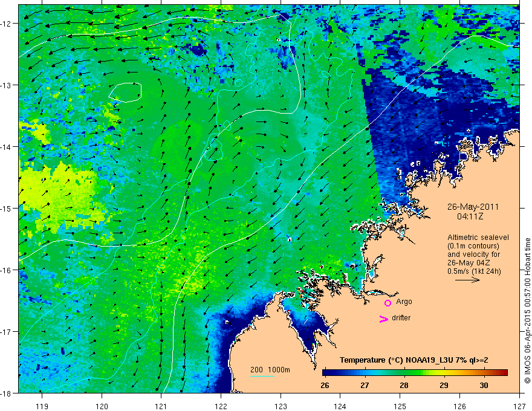This screenshot has height=411, width=532.
Task: Click longitude label '125'
Action: pyautogui.click(x=400, y=406)
